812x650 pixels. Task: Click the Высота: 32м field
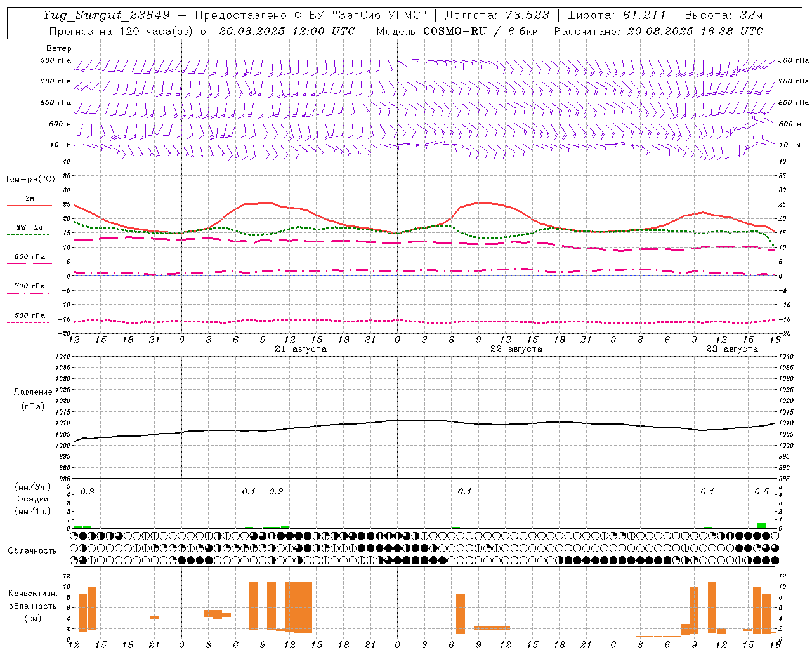(723, 15)
